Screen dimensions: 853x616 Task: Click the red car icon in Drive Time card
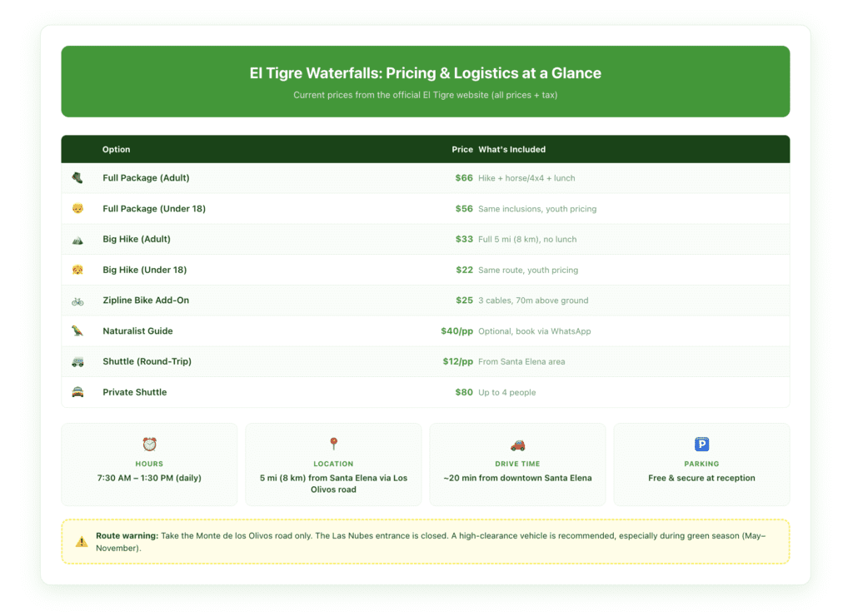click(517, 445)
